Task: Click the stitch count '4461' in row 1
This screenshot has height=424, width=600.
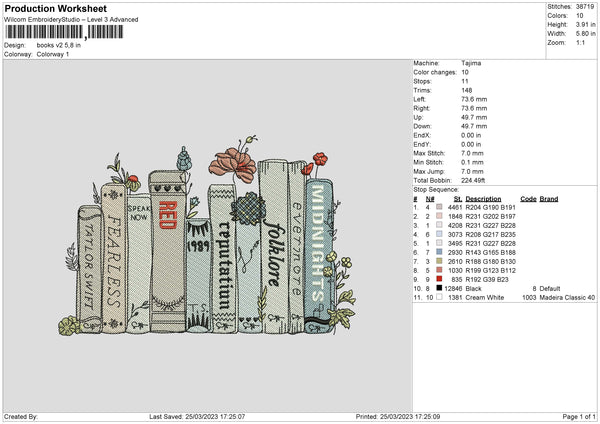Action: (455, 207)
